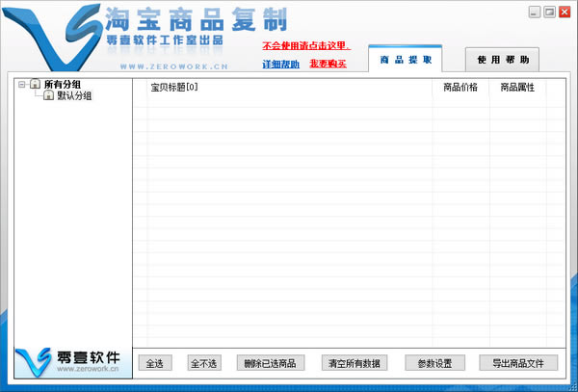The image size is (578, 392).
Task: Close the 淘宝商品复制 window
Action: click(x=563, y=12)
